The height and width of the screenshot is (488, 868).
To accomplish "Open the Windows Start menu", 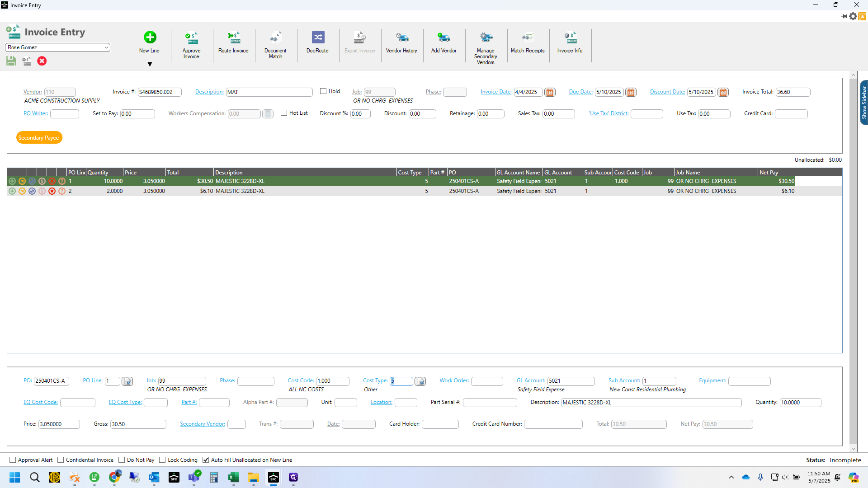I will (14, 478).
